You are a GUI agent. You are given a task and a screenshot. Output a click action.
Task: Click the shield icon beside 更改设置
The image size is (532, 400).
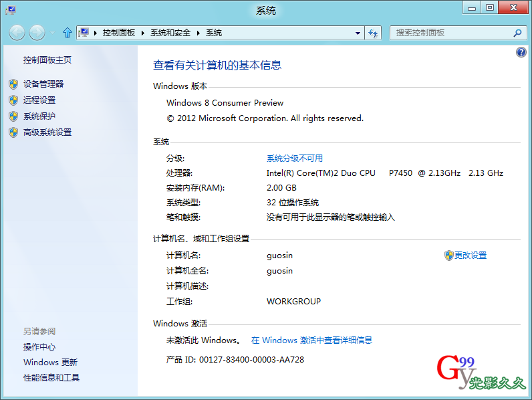pos(449,256)
